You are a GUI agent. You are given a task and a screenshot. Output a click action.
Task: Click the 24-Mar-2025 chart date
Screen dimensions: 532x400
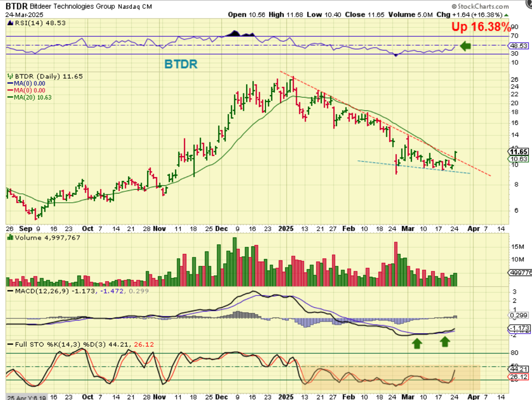pyautogui.click(x=24, y=14)
